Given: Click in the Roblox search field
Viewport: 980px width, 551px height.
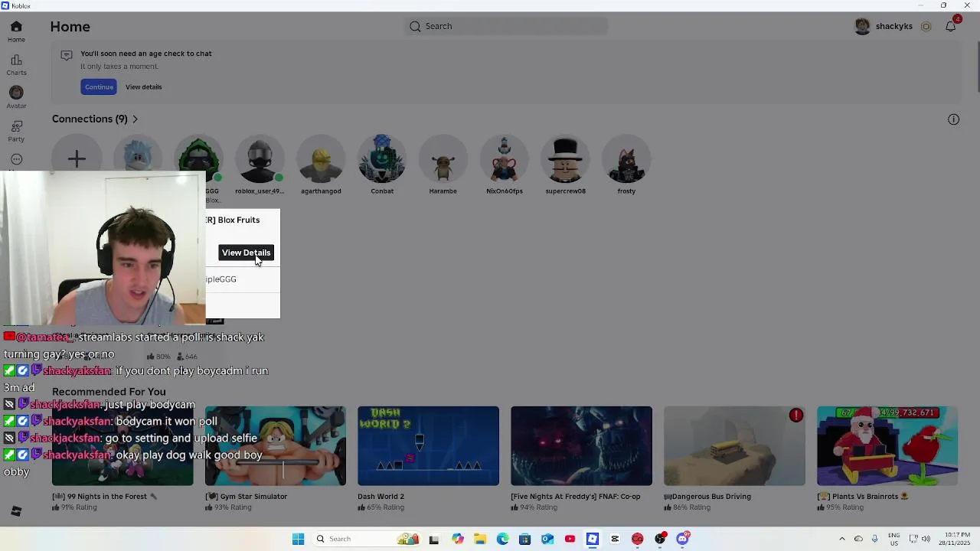Looking at the screenshot, I should 506,26.
